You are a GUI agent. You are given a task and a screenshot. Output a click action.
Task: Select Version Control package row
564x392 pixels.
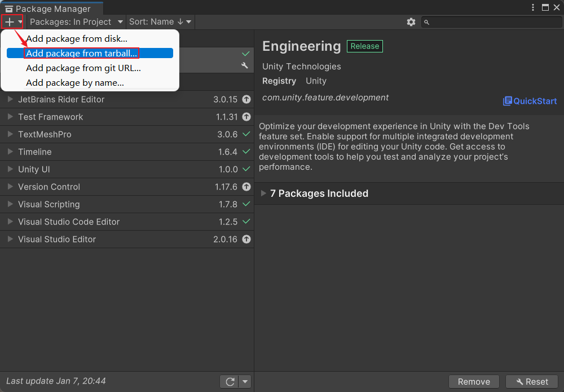(127, 187)
